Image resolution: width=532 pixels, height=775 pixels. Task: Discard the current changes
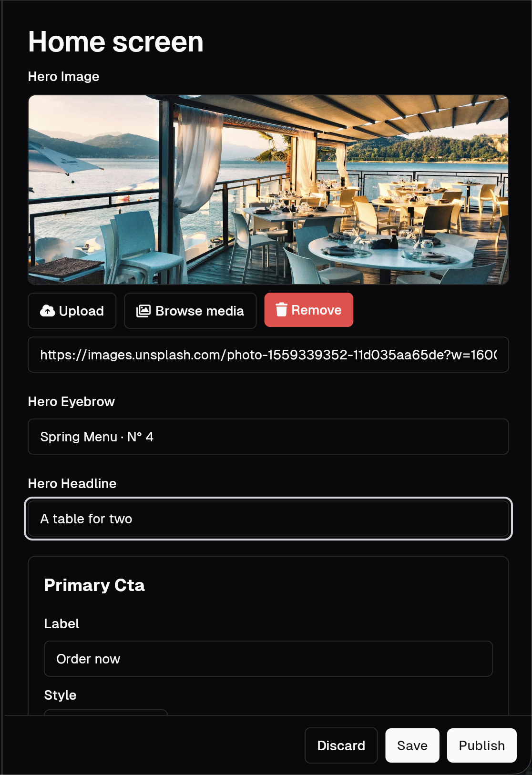(x=341, y=745)
